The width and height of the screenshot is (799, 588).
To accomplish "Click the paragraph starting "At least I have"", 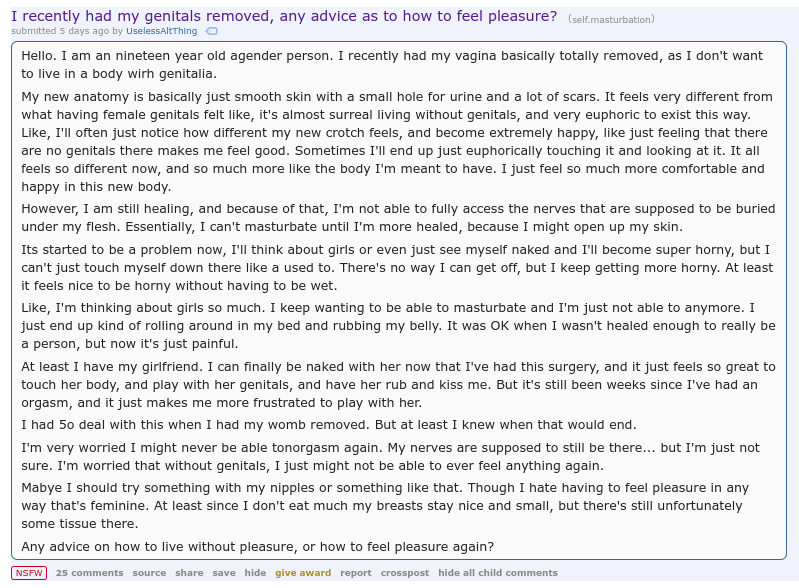I will (400, 385).
